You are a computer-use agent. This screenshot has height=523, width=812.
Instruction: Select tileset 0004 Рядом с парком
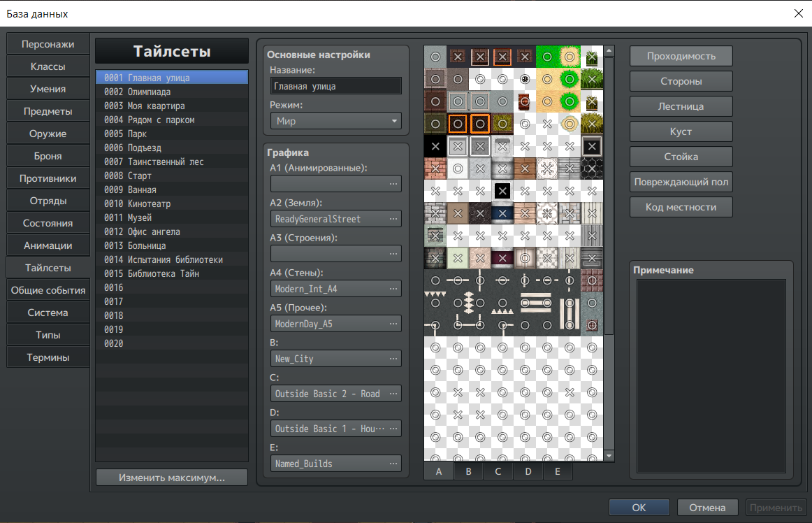(x=172, y=120)
